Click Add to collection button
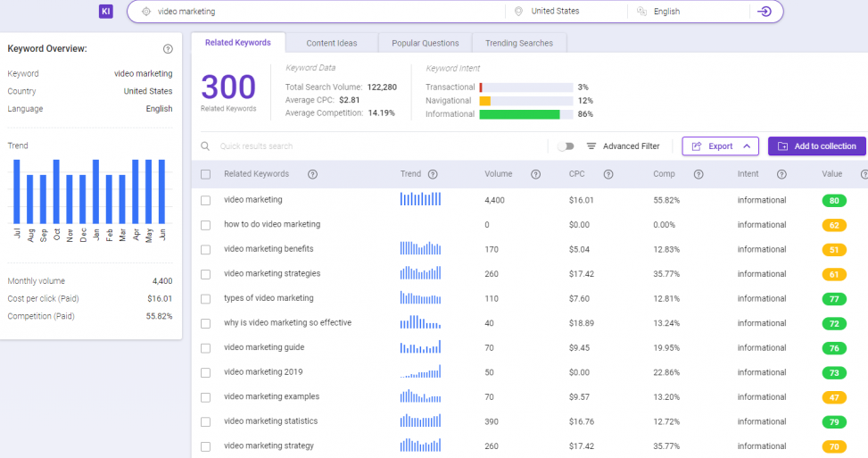868x458 pixels. coord(817,146)
